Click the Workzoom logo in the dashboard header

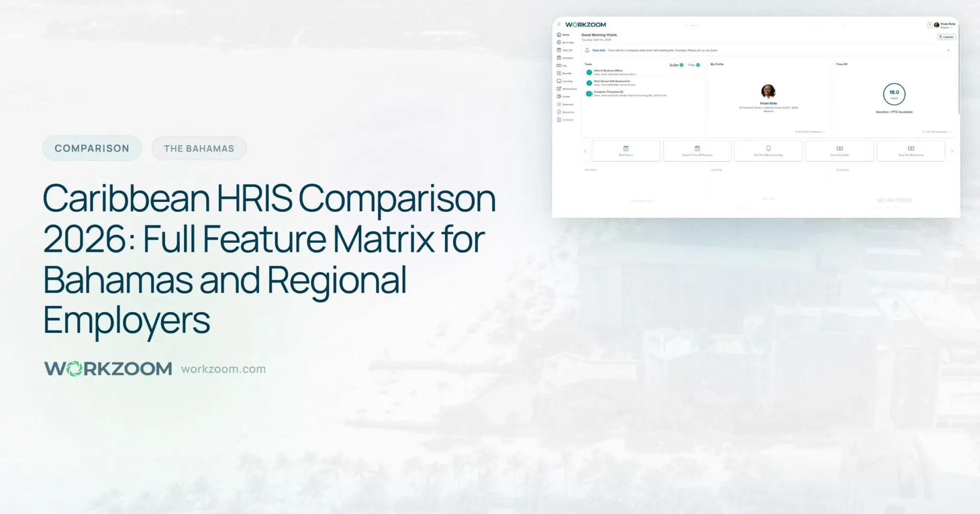pyautogui.click(x=585, y=24)
